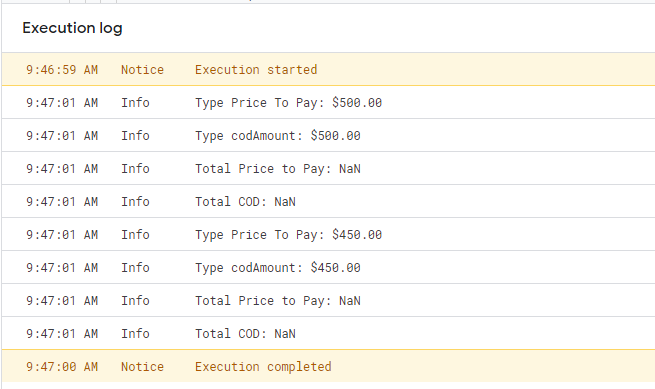Select "Total Price to Pay: NaN" directly below codAmount: $450.00

pos(278,301)
